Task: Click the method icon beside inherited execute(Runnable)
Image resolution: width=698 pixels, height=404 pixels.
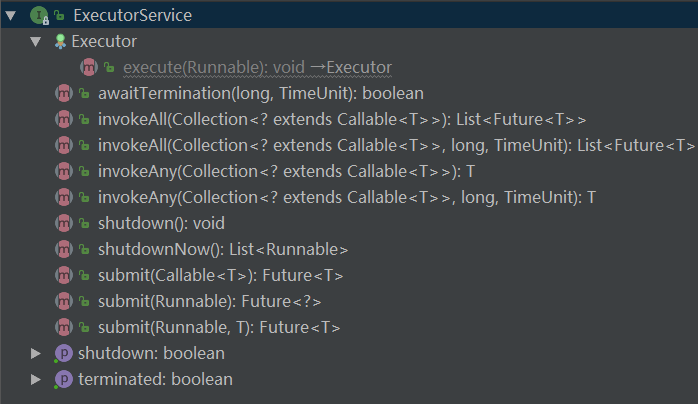Action: click(88, 67)
